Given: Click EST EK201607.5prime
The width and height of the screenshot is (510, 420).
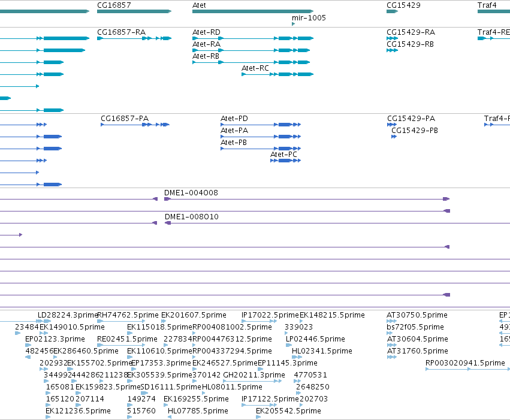Looking at the screenshot, I should click(x=194, y=315).
